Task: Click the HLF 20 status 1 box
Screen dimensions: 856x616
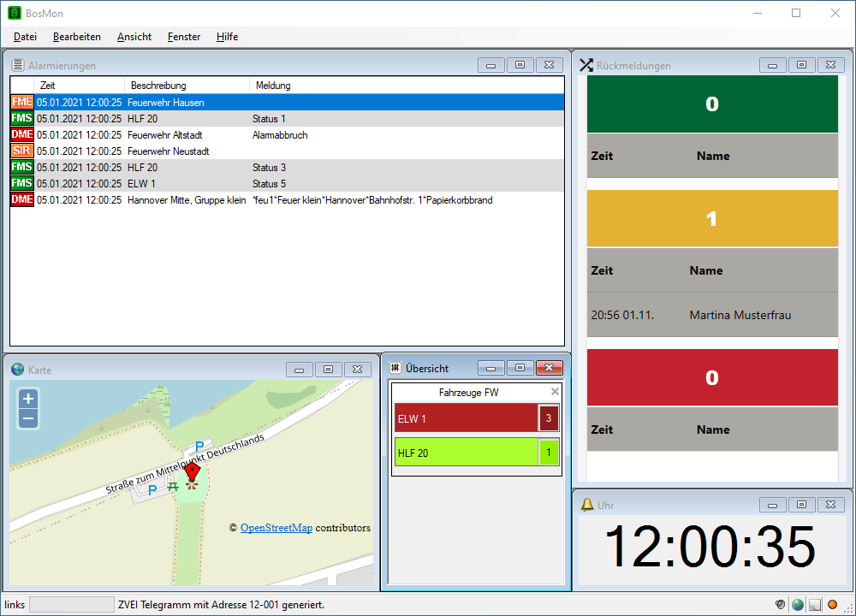Action: pos(548,453)
